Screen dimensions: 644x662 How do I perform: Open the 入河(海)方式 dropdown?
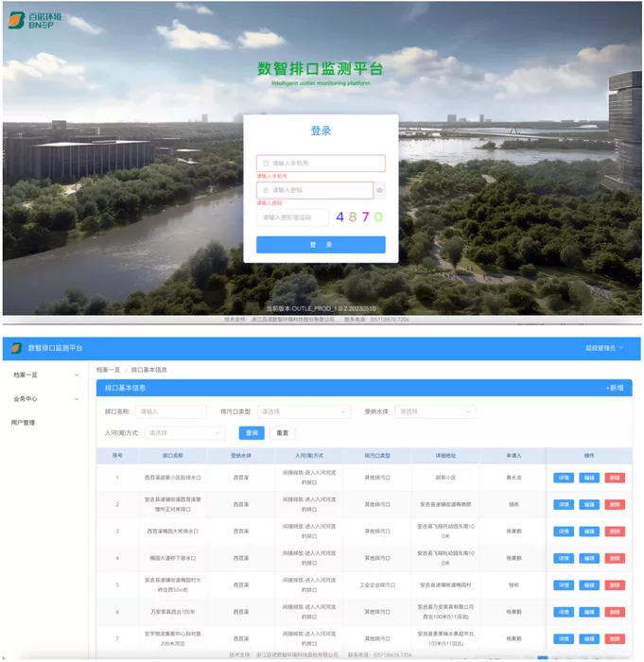184,433
